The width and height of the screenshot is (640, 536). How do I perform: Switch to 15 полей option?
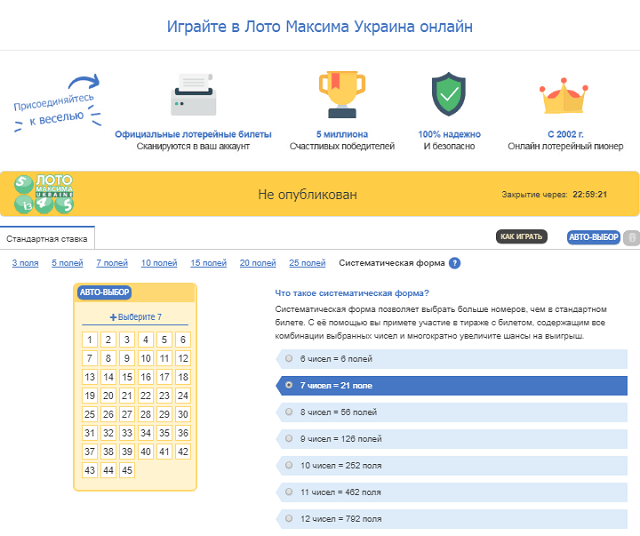(x=209, y=263)
